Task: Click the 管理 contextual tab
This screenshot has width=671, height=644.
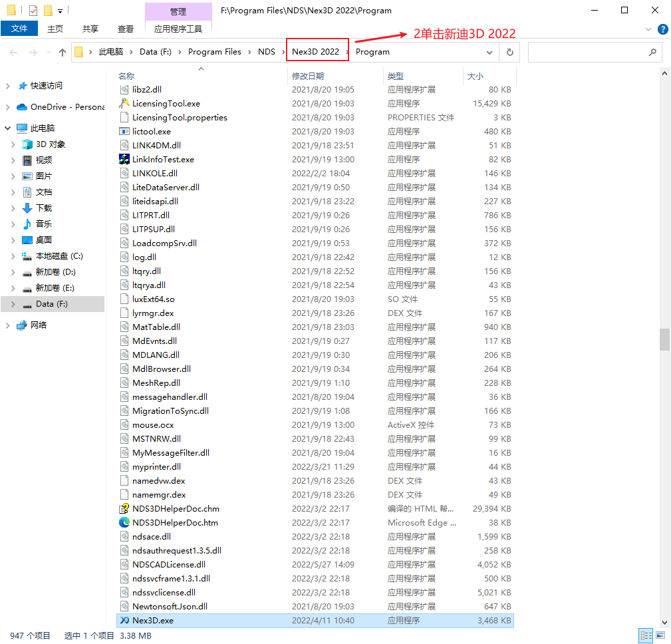Action: click(x=178, y=11)
